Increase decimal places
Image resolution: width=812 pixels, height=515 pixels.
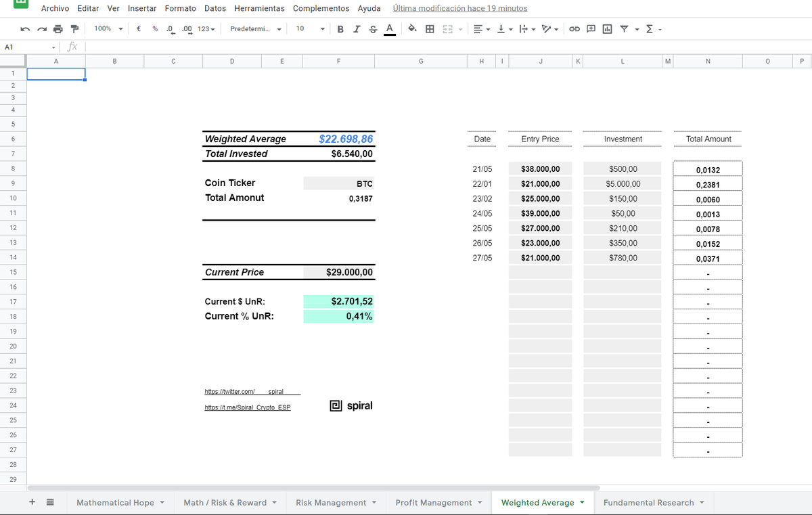coord(187,29)
